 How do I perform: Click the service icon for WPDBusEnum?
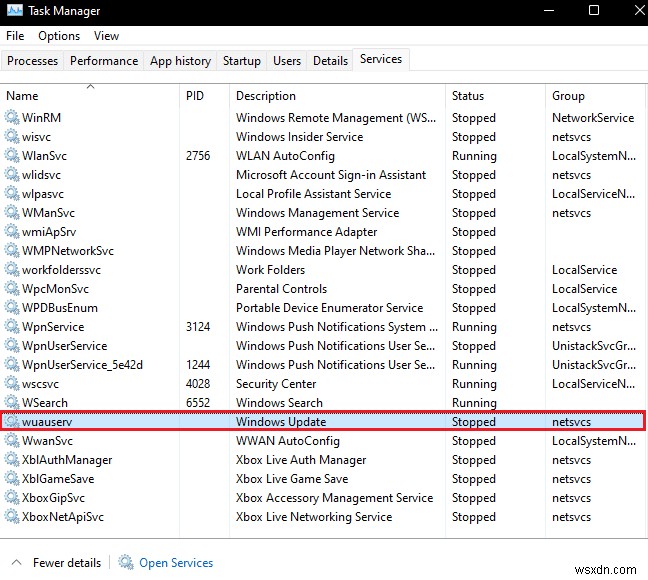tap(12, 308)
